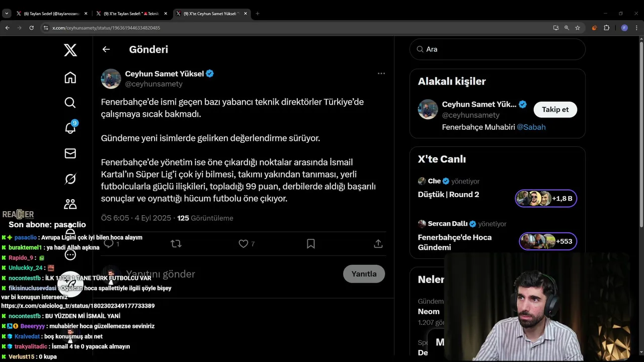Open the @Sabah mention link

click(531, 127)
